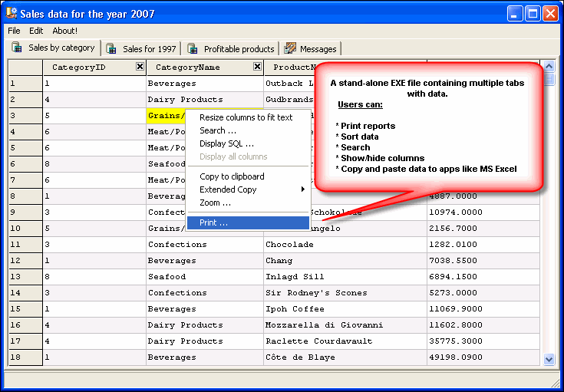The image size is (564, 392).
Task: Click the Ipoh Coffee cell
Action: tap(345, 309)
